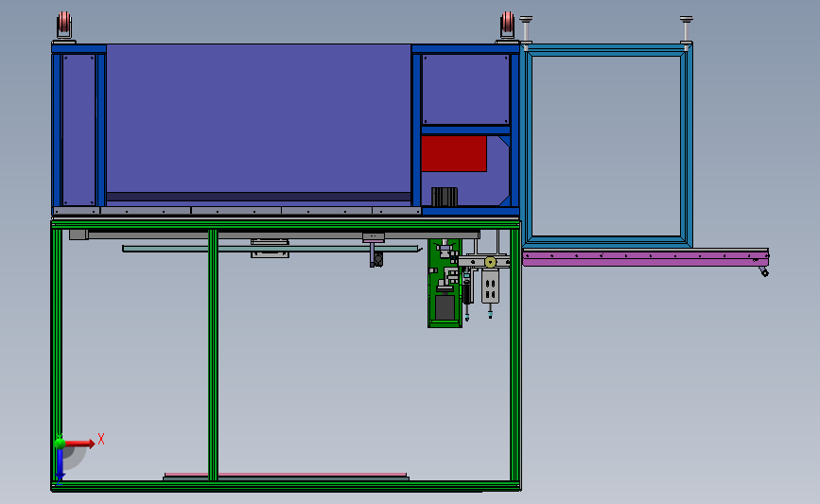Click the right leveling foot on blue frame
This screenshot has height=504, width=820.
(686, 31)
